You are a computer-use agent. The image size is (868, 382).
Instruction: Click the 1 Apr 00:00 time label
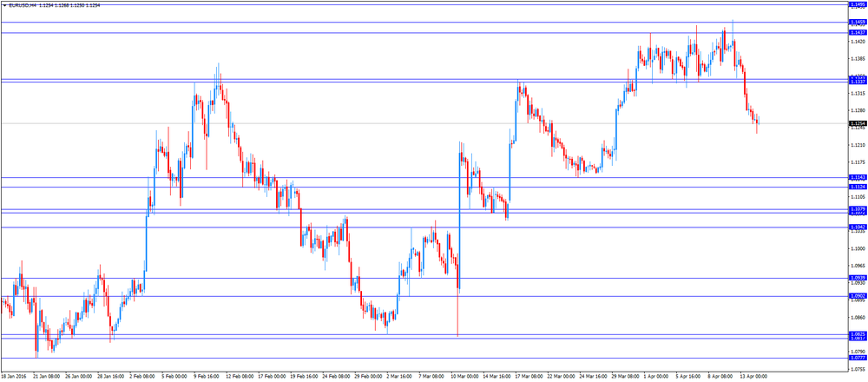(656, 377)
